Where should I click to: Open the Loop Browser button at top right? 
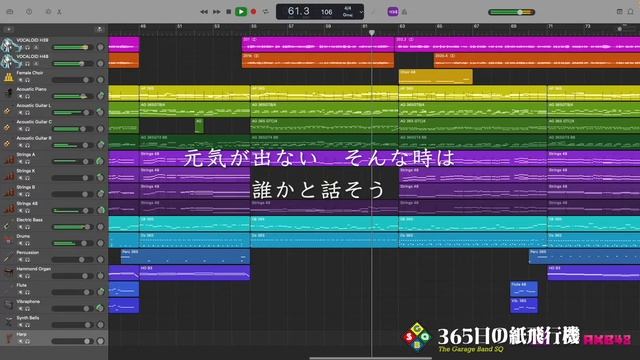point(631,12)
